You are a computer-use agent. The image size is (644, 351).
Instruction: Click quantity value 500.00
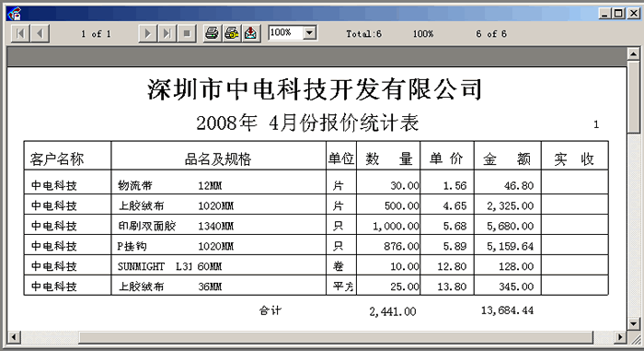click(x=402, y=205)
